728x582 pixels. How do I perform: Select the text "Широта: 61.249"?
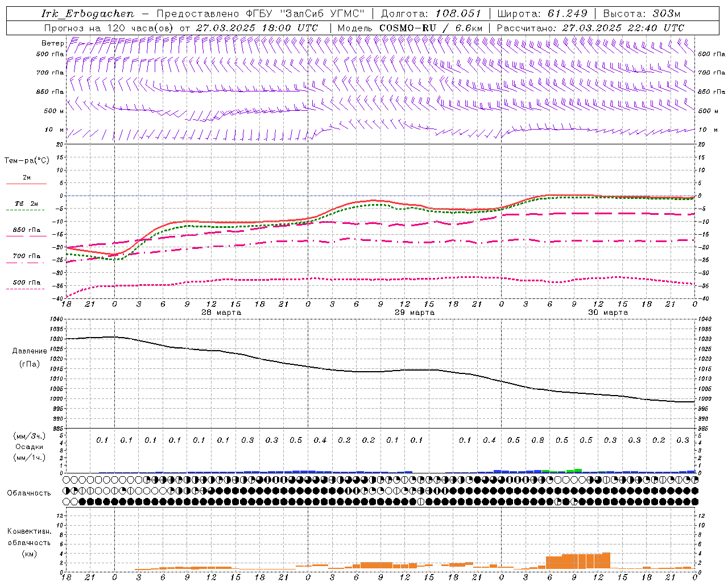pyautogui.click(x=542, y=14)
